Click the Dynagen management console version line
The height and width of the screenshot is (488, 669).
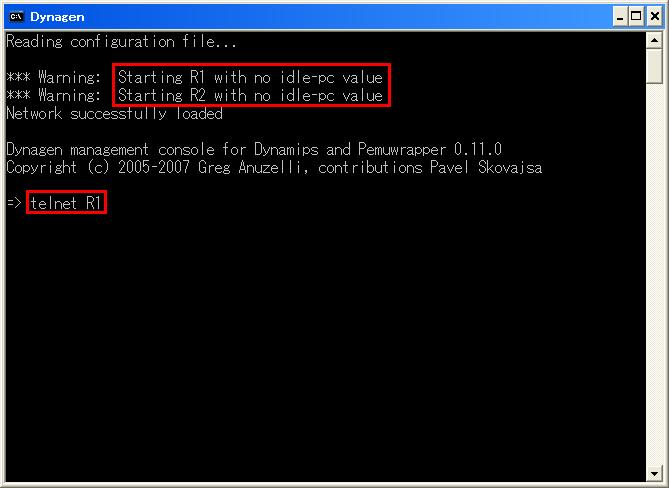click(254, 149)
